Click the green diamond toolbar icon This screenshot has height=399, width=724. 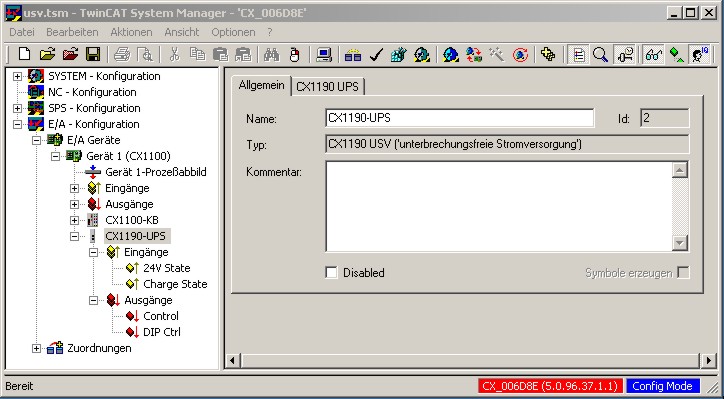(x=676, y=54)
